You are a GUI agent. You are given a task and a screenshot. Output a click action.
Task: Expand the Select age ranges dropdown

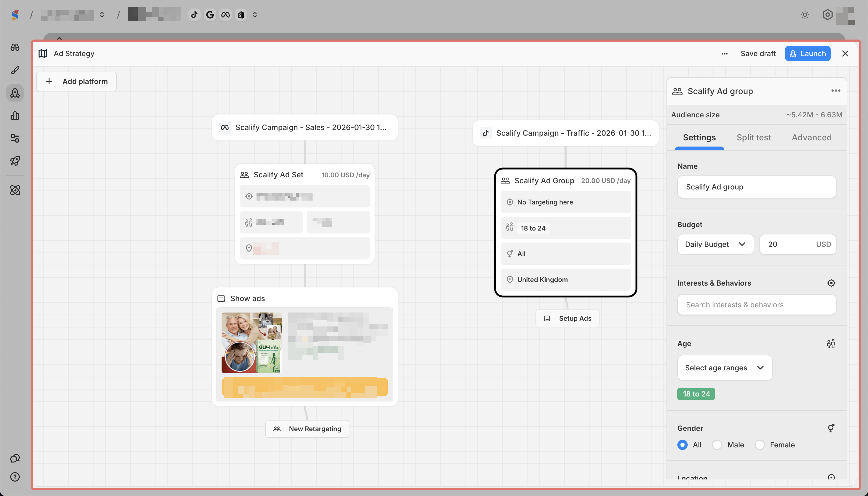tap(724, 368)
